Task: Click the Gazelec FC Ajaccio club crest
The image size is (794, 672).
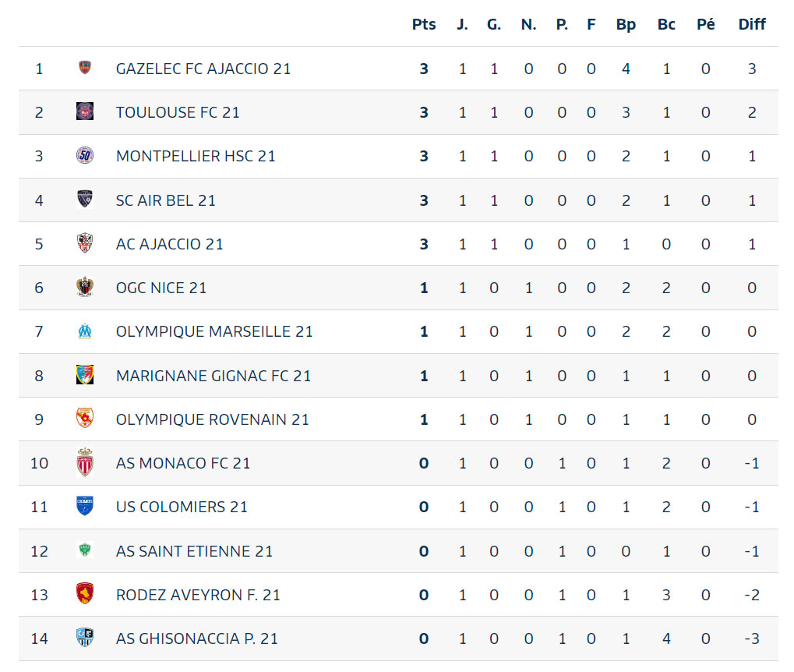Action: pyautogui.click(x=85, y=67)
